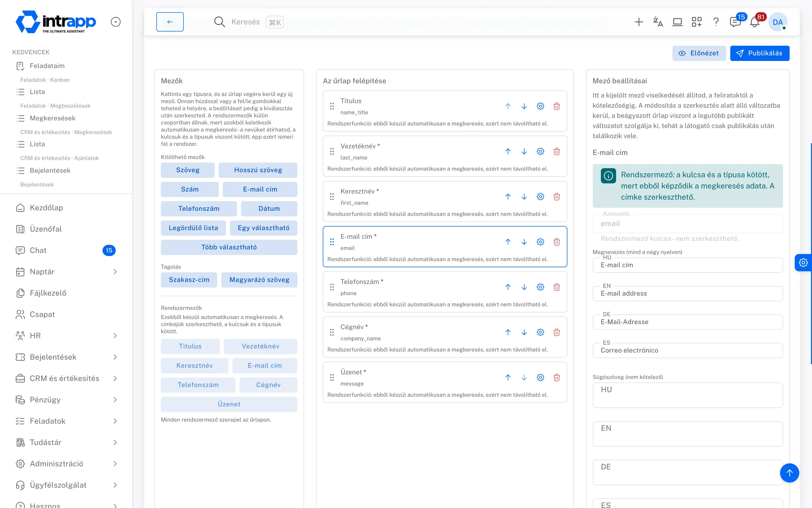Move the Titulus field down
Screen dimensions: 812x508
pyautogui.click(x=524, y=106)
